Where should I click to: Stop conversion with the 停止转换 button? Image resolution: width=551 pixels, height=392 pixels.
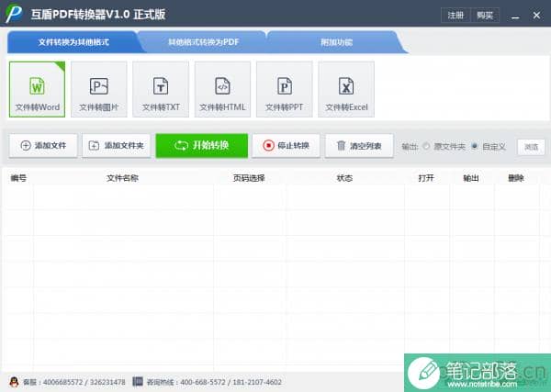(286, 145)
